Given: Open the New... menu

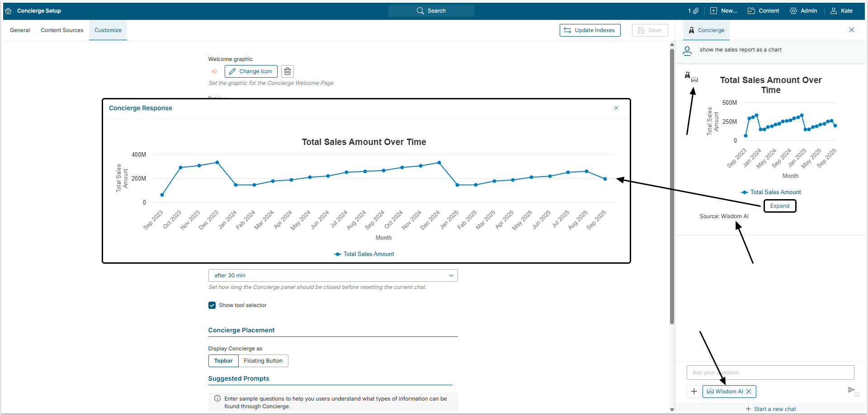Looking at the screenshot, I should (x=723, y=11).
